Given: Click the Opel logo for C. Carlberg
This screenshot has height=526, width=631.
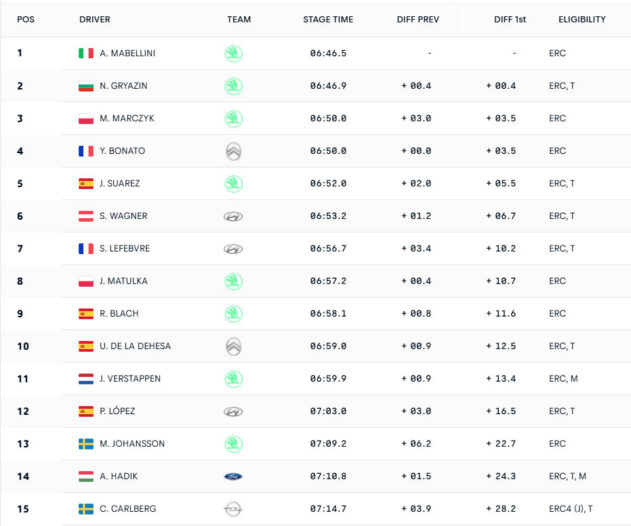Looking at the screenshot, I should (x=233, y=509).
